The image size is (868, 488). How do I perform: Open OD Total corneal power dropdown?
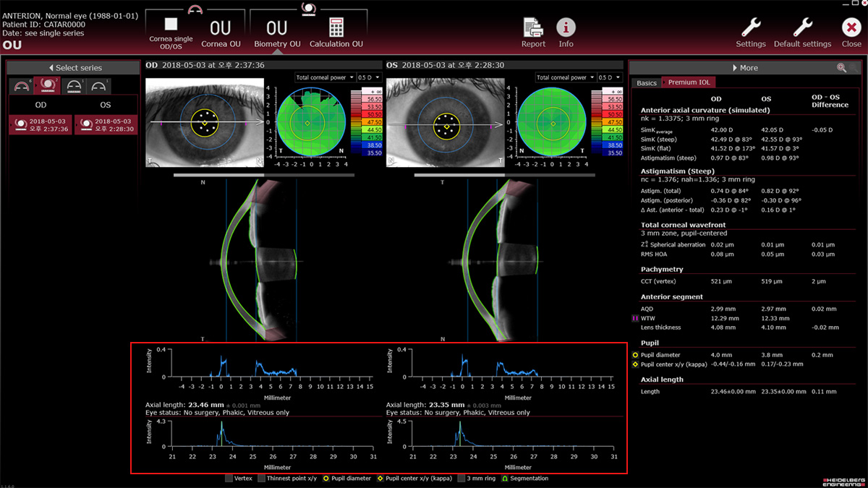click(x=325, y=77)
